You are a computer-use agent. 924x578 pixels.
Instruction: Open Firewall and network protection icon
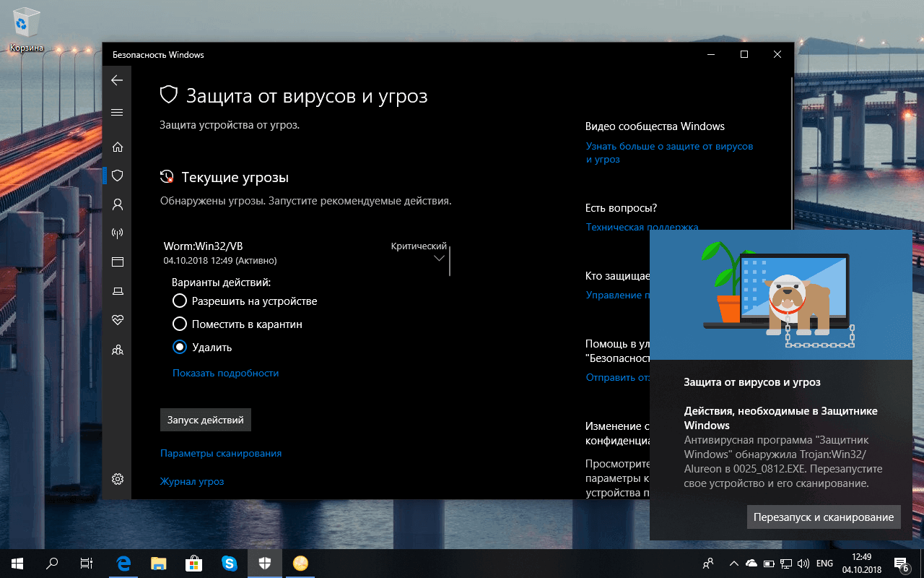(x=116, y=233)
